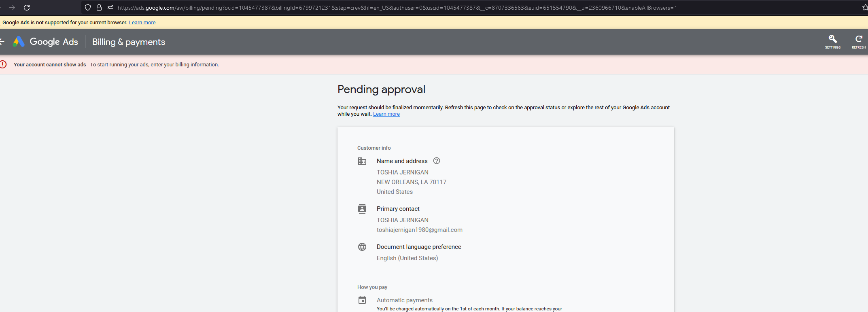Screen dimensions: 868x312
Task: Click the How you pay section header
Action: tap(372, 287)
